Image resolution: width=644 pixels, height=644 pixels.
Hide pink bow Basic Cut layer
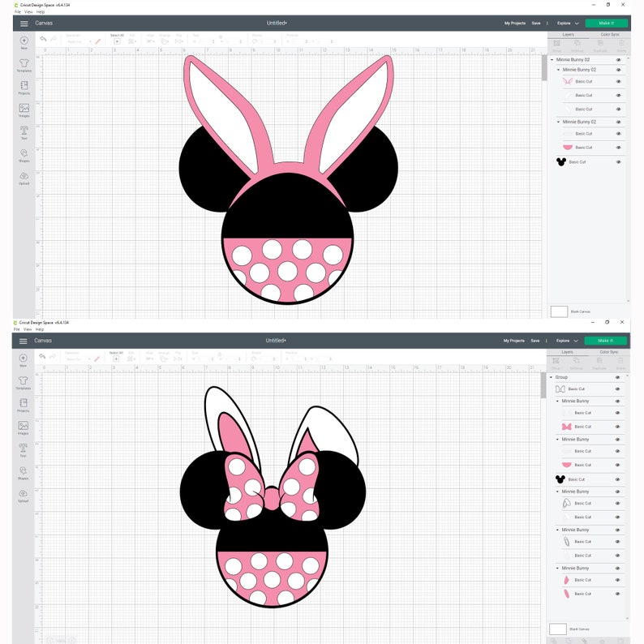click(x=617, y=427)
